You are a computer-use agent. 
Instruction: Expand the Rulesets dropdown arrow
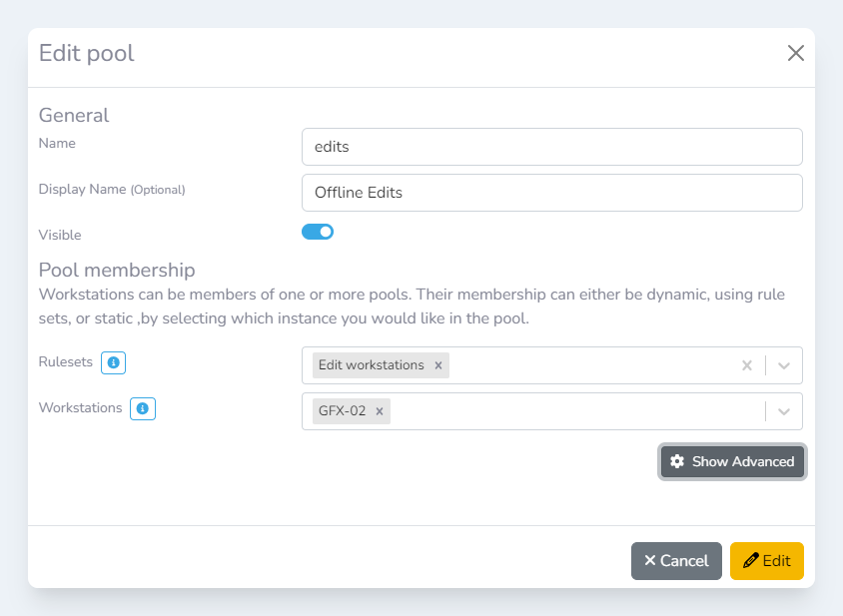(x=784, y=365)
